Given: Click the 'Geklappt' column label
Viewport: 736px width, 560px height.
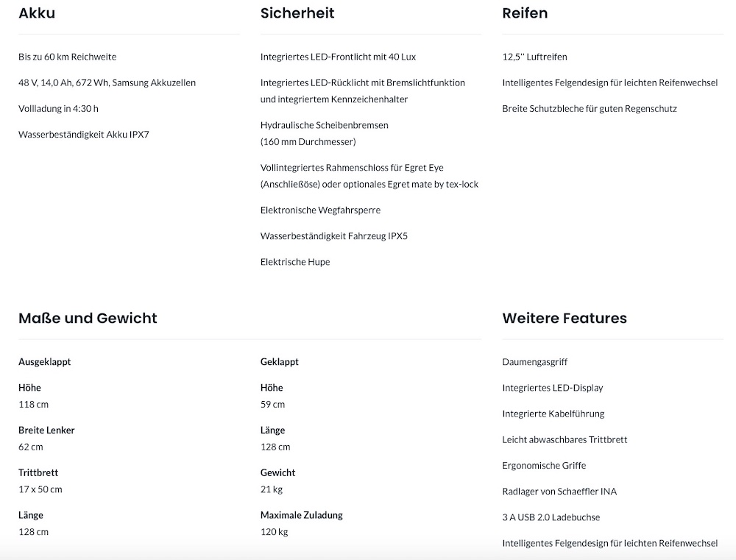Looking at the screenshot, I should pyautogui.click(x=280, y=362).
